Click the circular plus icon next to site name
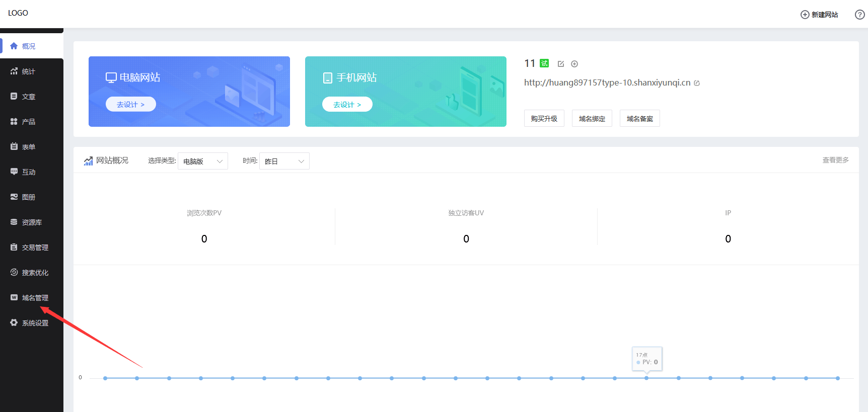 click(574, 64)
